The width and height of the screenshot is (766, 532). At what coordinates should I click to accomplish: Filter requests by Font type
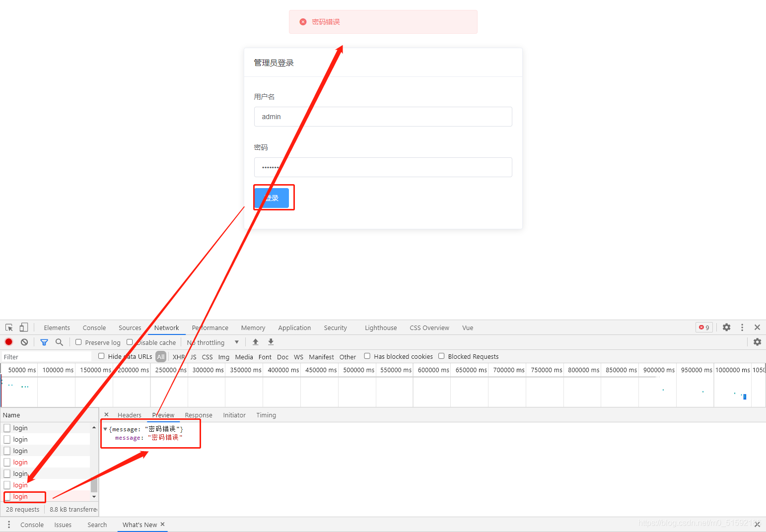click(265, 357)
